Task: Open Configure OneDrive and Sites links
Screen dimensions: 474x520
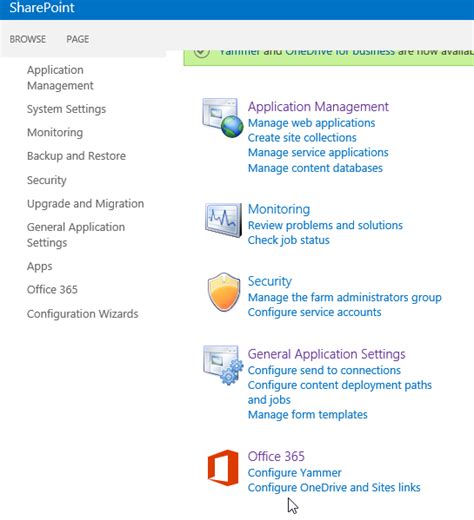Action: pos(334,487)
